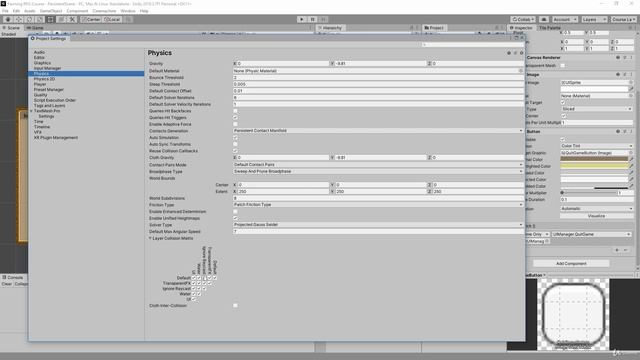640x360 pixels.
Task: Click object picker for None (Material) field
Action: [631, 96]
